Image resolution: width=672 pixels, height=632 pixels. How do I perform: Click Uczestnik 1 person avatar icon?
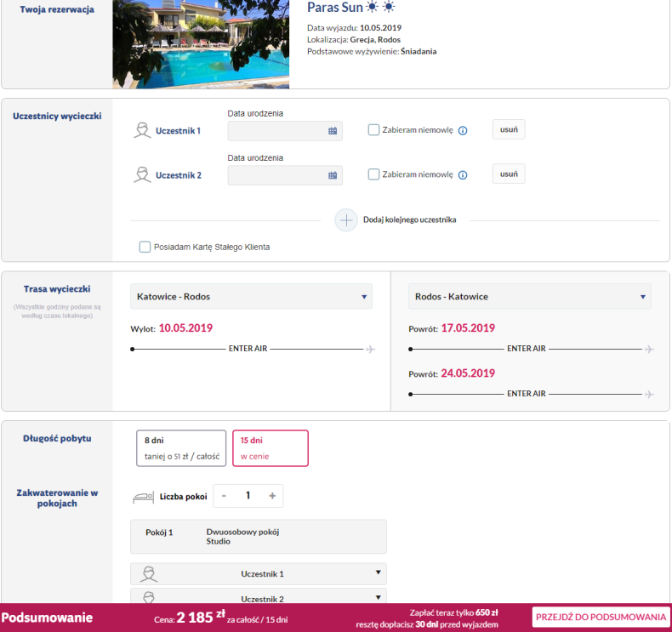[x=142, y=130]
